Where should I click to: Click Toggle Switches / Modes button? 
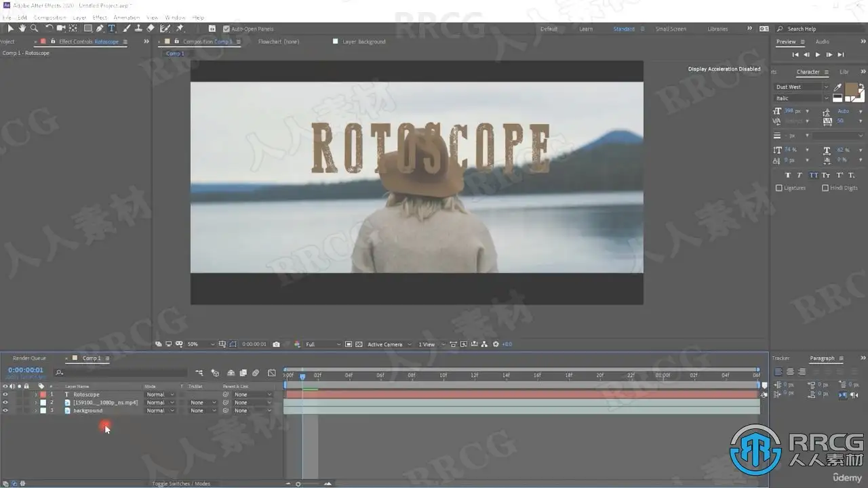pos(182,484)
